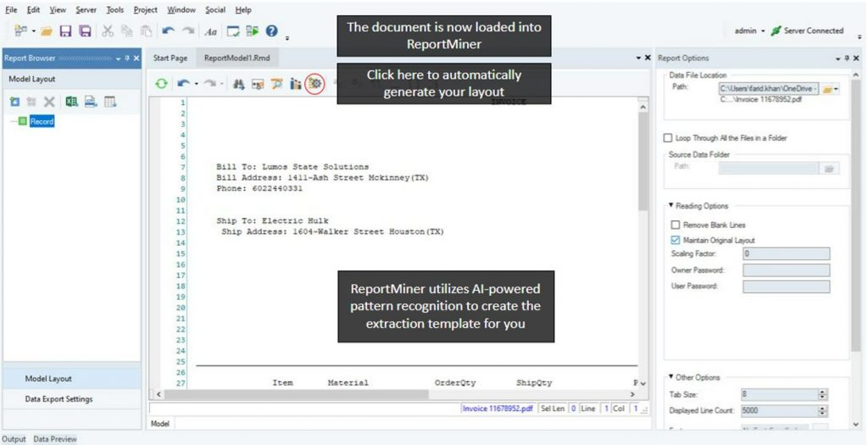The height and width of the screenshot is (445, 868).
Task: Open the Project menu
Action: click(x=145, y=9)
